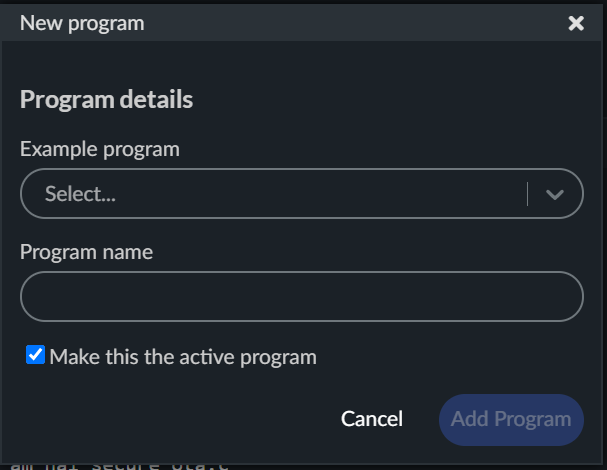Screen dimensions: 607x470
Task: Close the New program dialog
Action: point(576,23)
